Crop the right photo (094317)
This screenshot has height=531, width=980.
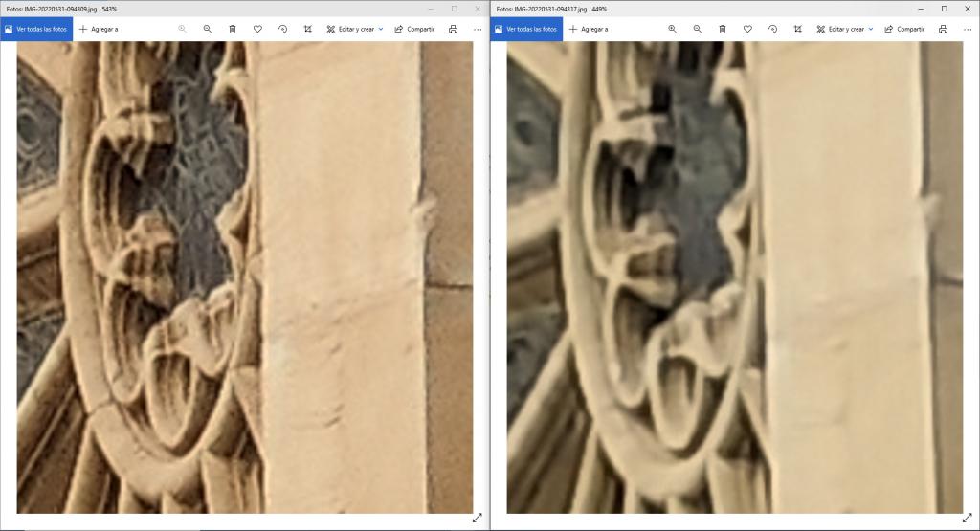(x=797, y=29)
